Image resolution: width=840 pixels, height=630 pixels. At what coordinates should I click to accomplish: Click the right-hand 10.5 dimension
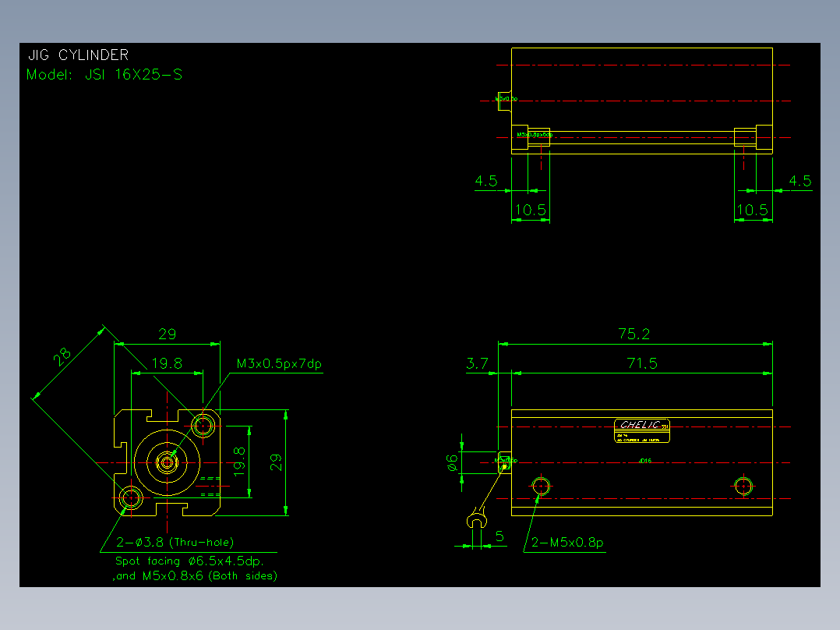(x=753, y=210)
